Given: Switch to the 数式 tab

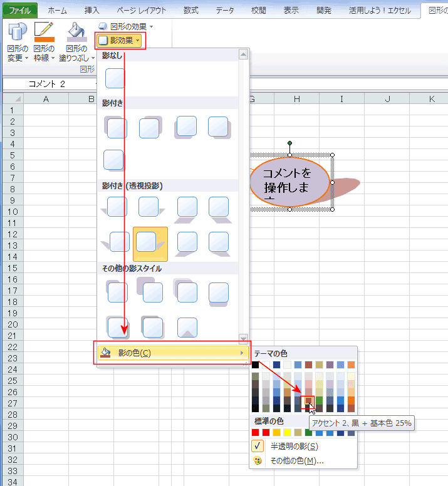Looking at the screenshot, I should click(190, 11).
